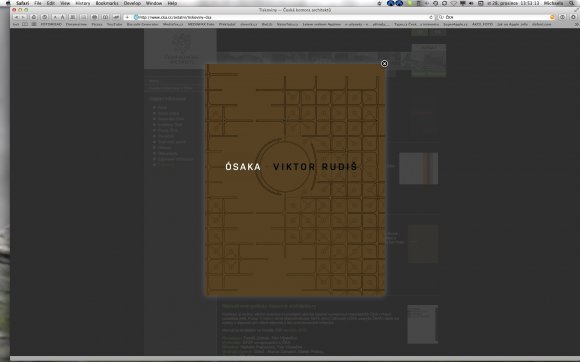This screenshot has width=580, height=362.
Task: Open the MEDIAFAX Foto bookmark
Action: pyautogui.click(x=200, y=24)
